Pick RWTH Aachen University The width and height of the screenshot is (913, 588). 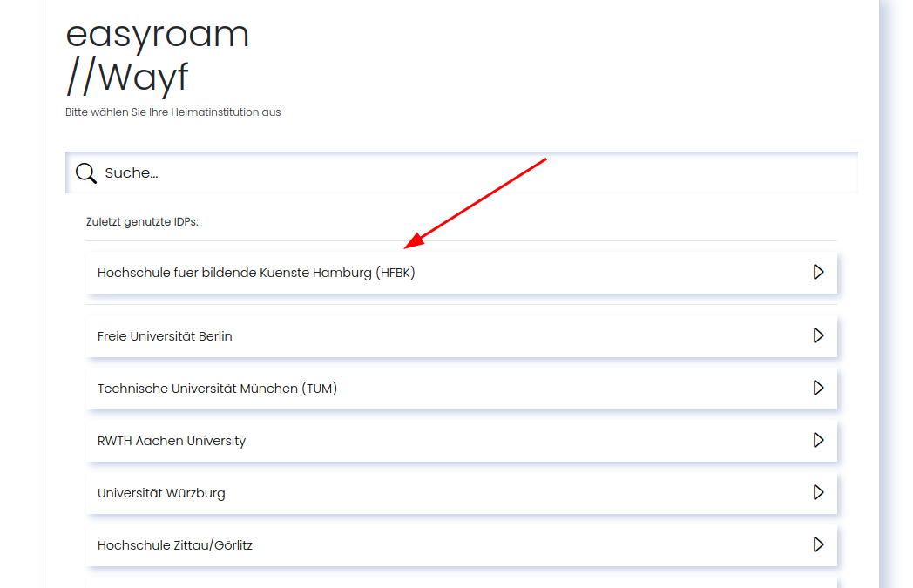click(x=462, y=441)
